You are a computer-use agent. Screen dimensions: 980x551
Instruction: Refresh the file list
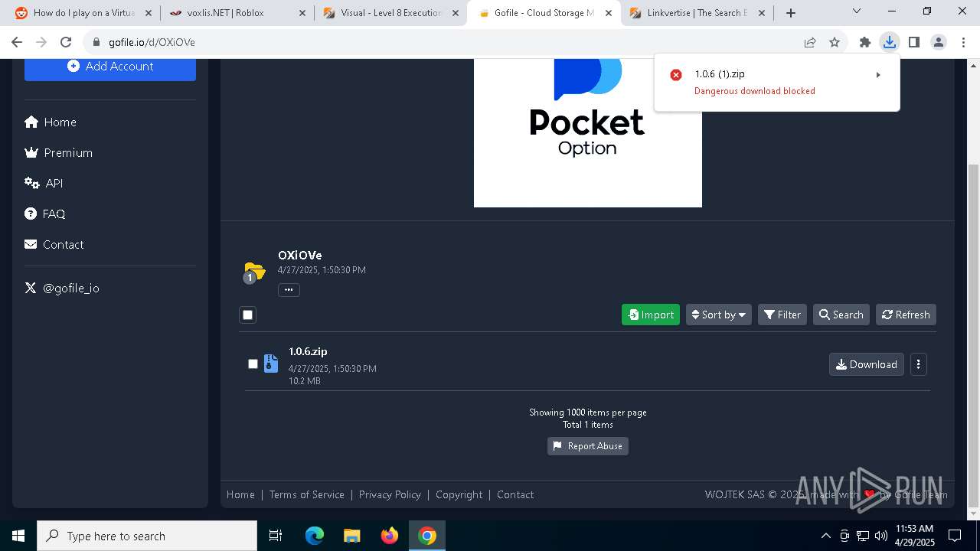pyautogui.click(x=906, y=315)
